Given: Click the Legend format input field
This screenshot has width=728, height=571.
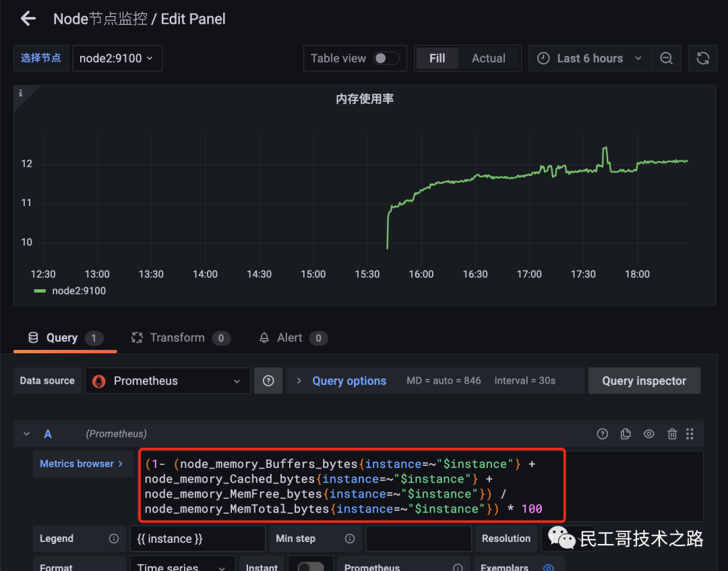Looking at the screenshot, I should [x=198, y=539].
